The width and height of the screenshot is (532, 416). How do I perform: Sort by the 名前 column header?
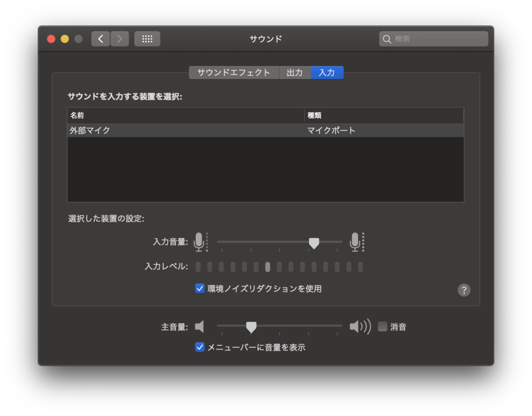(186, 116)
